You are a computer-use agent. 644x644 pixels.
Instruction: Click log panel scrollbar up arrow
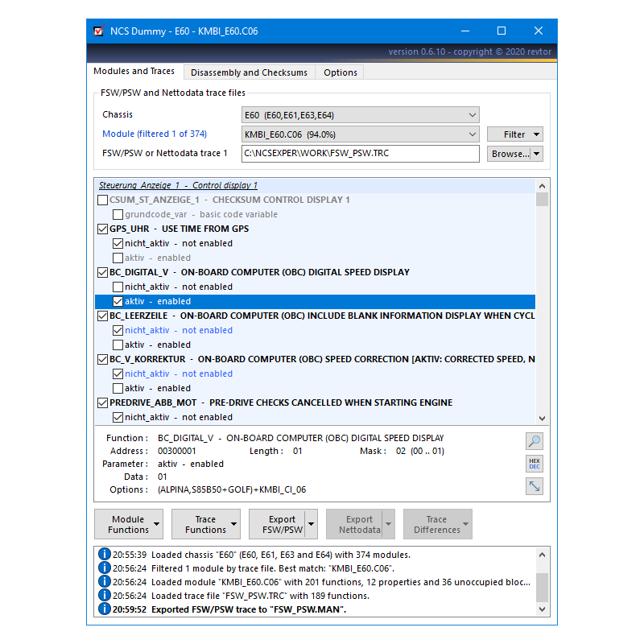542,555
